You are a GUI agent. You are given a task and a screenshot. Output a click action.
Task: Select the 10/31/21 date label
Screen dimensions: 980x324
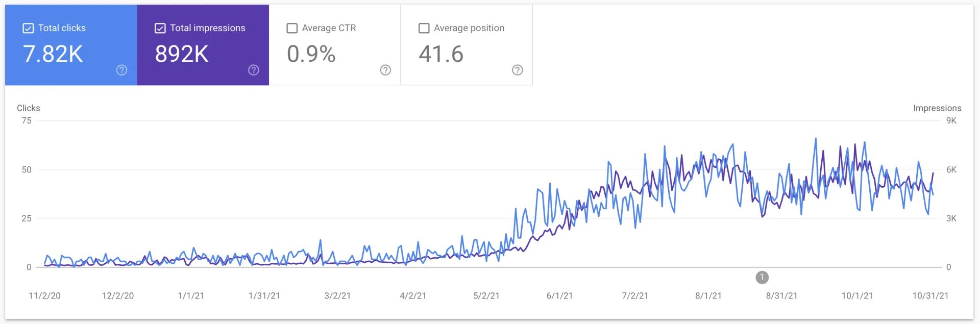coord(930,296)
